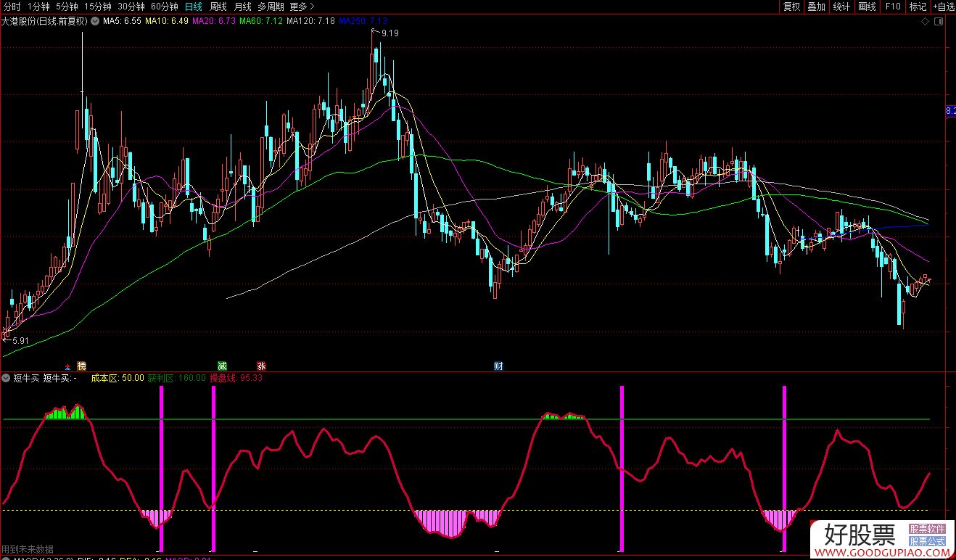Select the 60分钟 period tab
The image size is (956, 560).
click(x=165, y=7)
